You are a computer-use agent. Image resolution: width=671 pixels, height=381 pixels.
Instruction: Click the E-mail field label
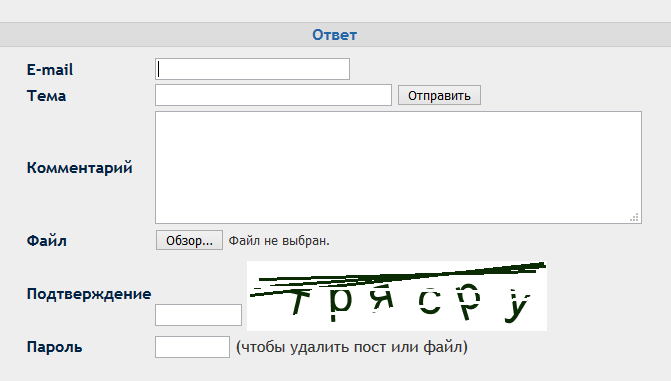50,70
